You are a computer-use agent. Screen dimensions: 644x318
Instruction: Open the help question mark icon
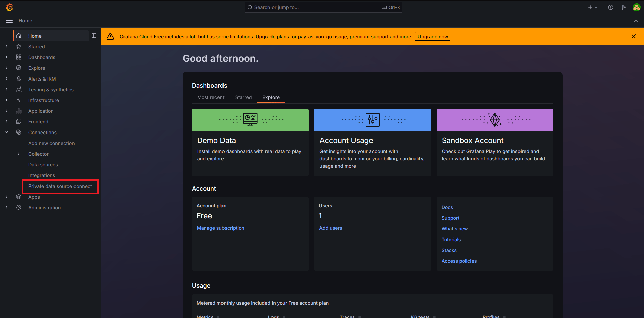pos(611,7)
